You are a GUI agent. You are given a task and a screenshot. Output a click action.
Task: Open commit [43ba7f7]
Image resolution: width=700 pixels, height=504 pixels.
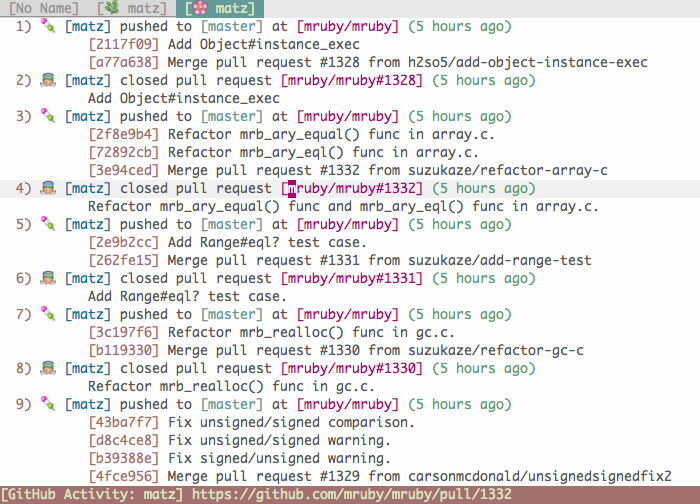(124, 422)
